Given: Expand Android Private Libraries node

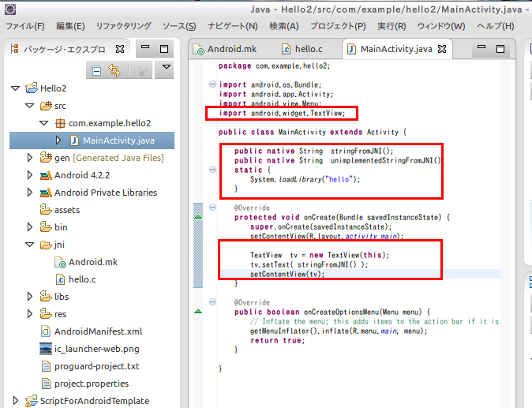Looking at the screenshot, I should pyautogui.click(x=29, y=193).
